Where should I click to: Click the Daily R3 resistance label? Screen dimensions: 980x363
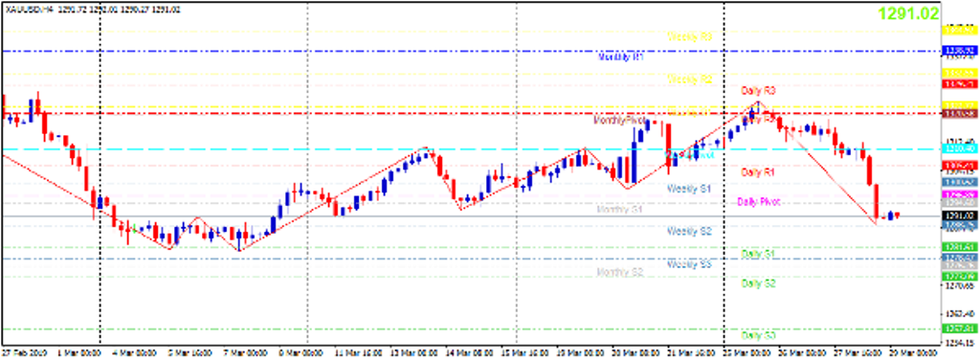(x=758, y=91)
